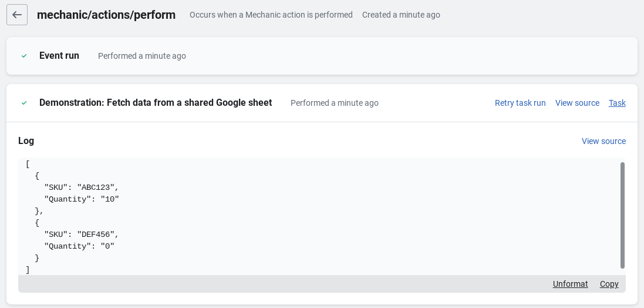
Task: Click the "SKU": "ABC123" line in log
Action: [x=82, y=188]
